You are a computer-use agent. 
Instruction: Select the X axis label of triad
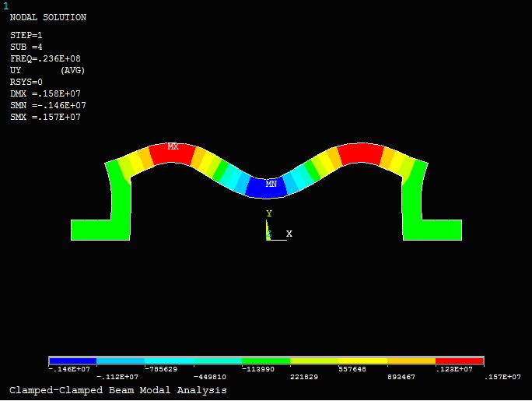coord(289,234)
